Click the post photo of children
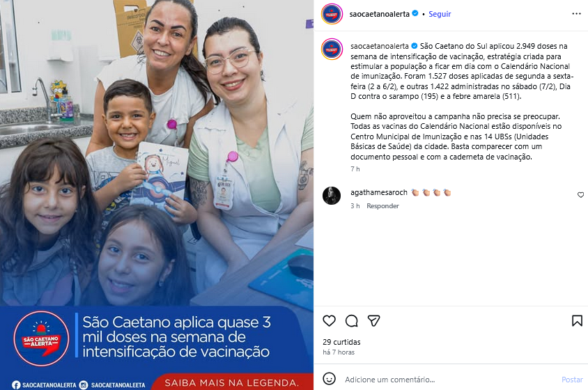This screenshot has height=390, width=588. pyautogui.click(x=157, y=153)
